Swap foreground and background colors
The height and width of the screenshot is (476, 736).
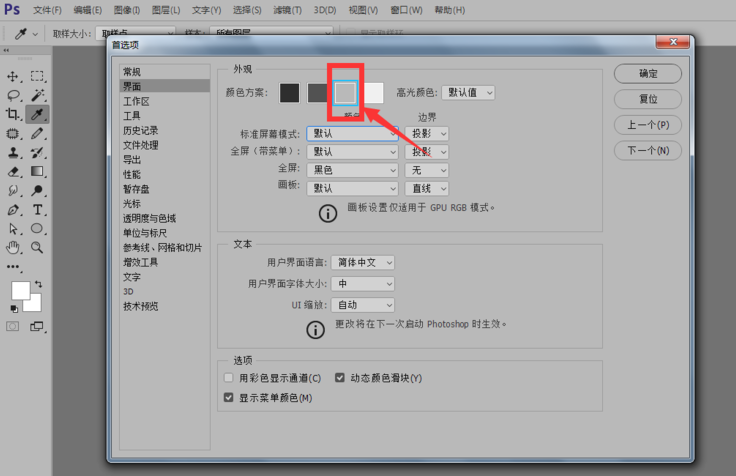pos(38,284)
